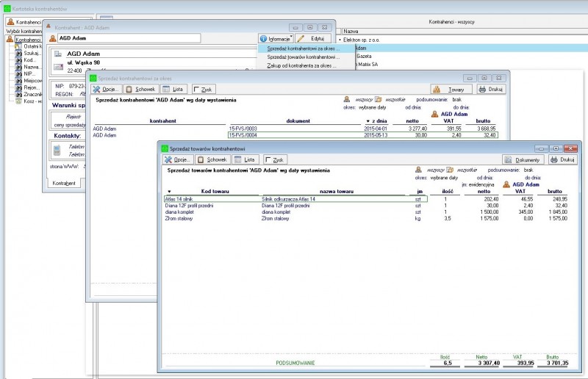Viewport: 588px width, 379px height.
Task: Click Schowek in Sprzedaż towarów window
Action: point(212,159)
